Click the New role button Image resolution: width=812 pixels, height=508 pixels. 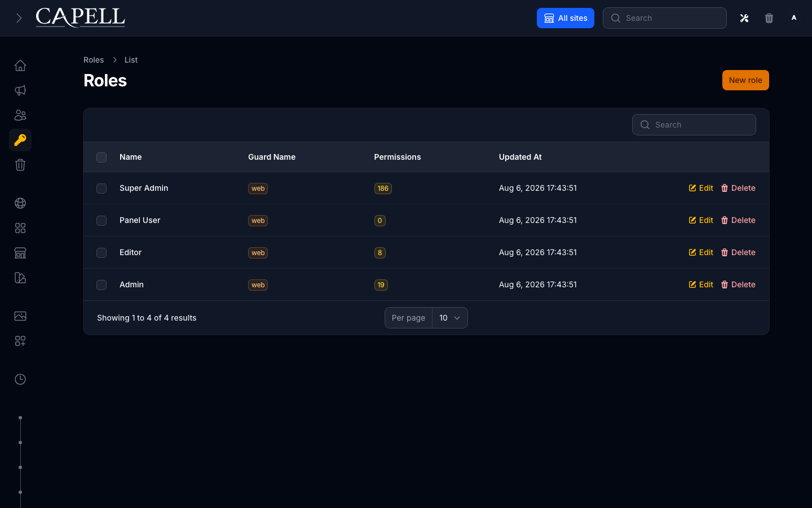click(x=745, y=80)
